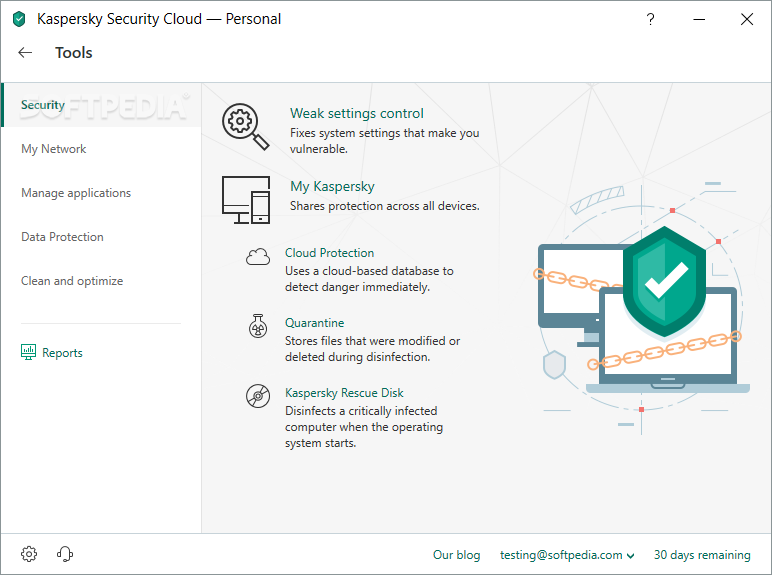The width and height of the screenshot is (772, 575).
Task: Click the My Kaspersky devices icon
Action: click(246, 200)
